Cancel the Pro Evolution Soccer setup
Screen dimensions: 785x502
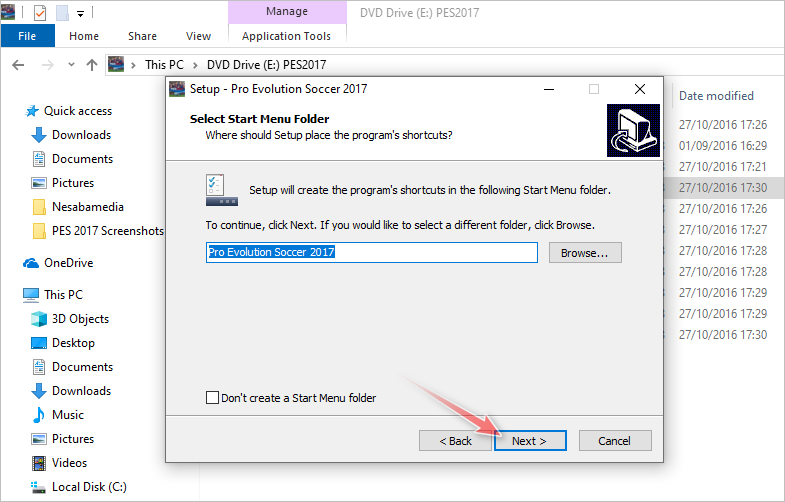pos(614,440)
